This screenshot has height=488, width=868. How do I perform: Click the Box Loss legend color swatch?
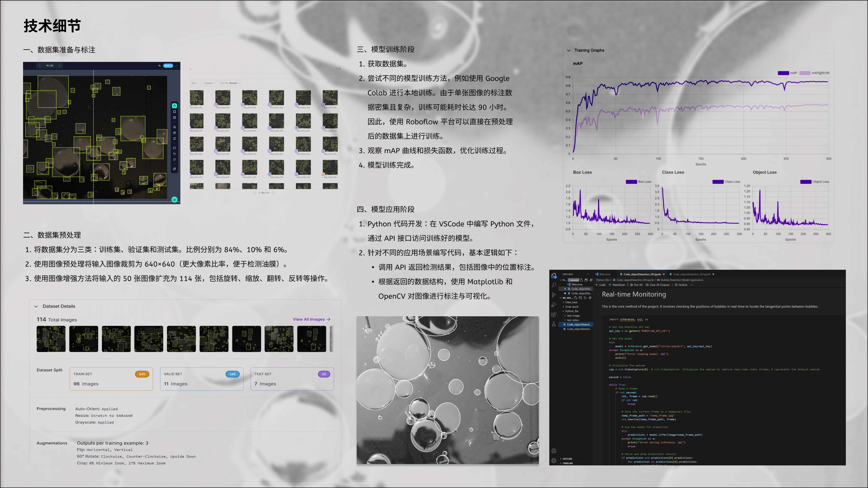tap(631, 182)
